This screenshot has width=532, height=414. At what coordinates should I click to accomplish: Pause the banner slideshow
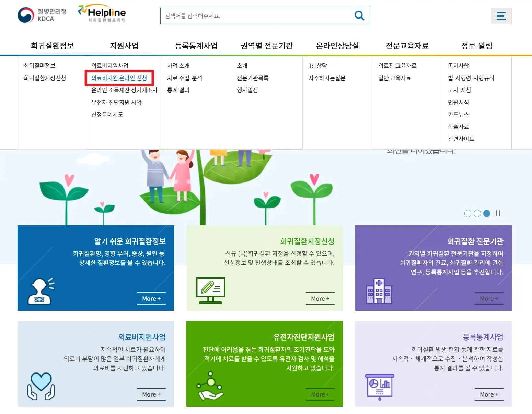[498, 213]
